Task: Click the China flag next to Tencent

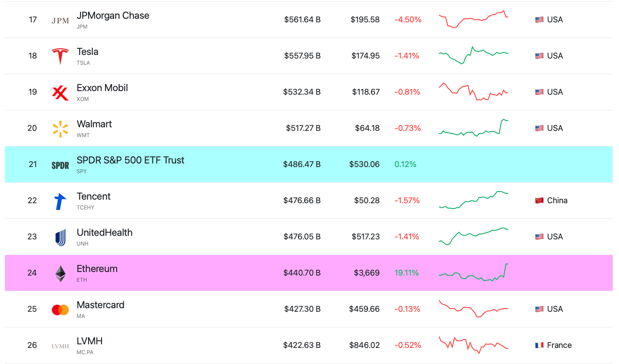Action: 539,201
